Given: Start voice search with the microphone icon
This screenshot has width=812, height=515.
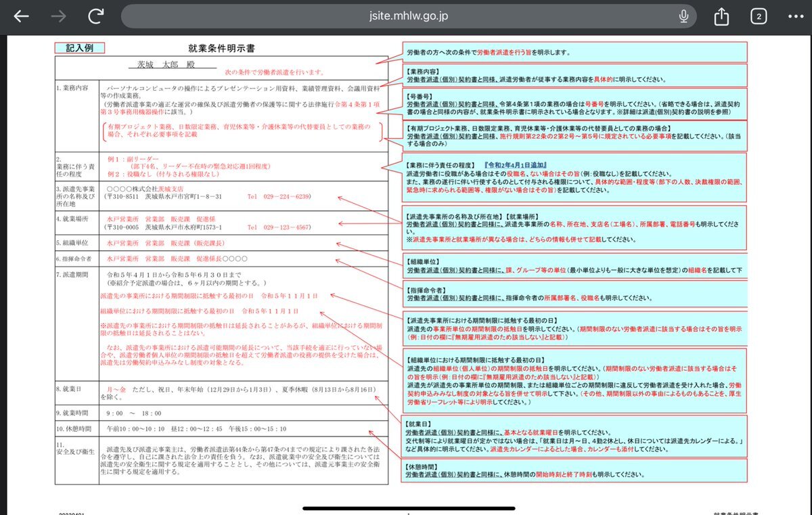Looking at the screenshot, I should (684, 16).
